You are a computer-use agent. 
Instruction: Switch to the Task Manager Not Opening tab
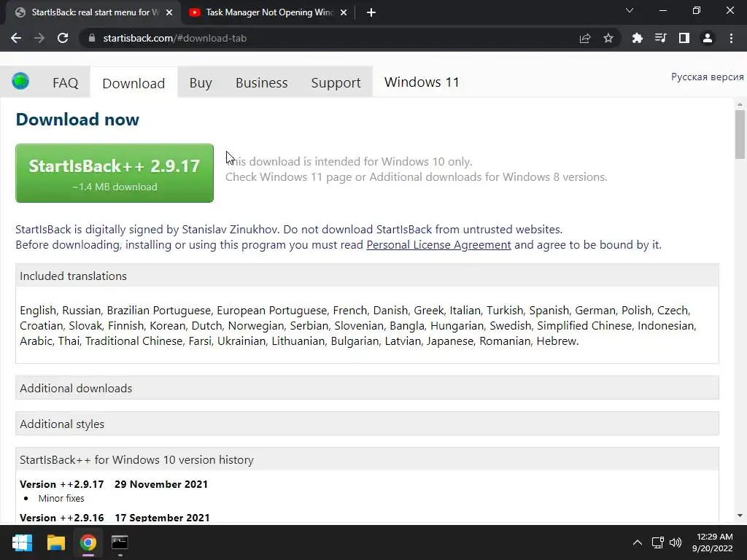pyautogui.click(x=268, y=12)
